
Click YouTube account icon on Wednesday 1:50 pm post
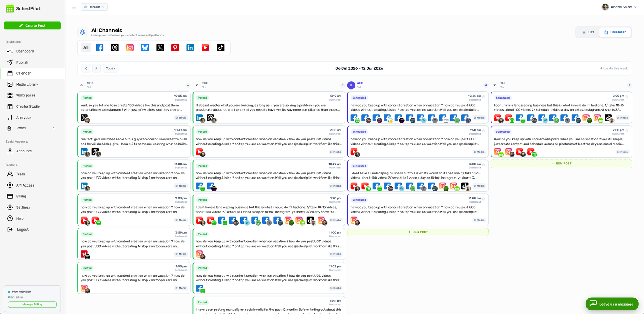pos(355,152)
